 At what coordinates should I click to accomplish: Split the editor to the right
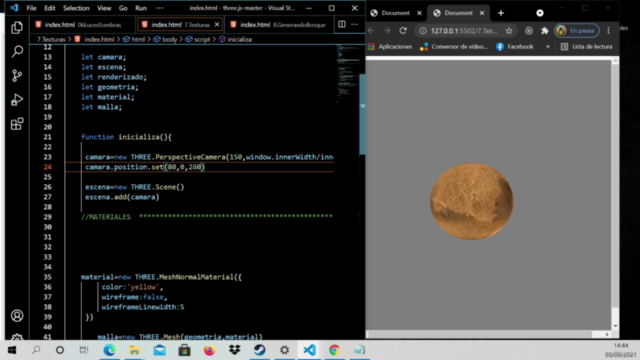tap(342, 24)
